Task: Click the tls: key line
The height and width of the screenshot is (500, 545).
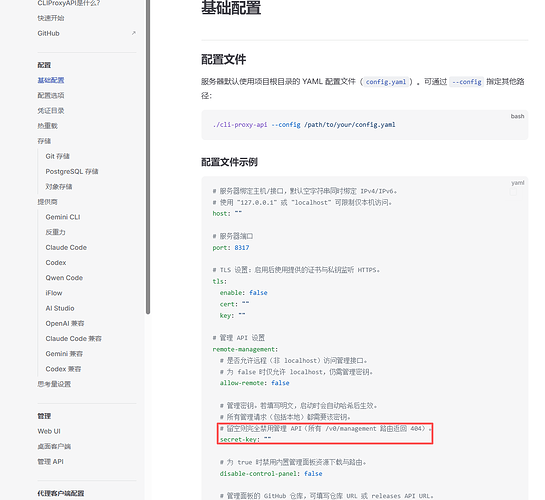Action: [x=219, y=281]
